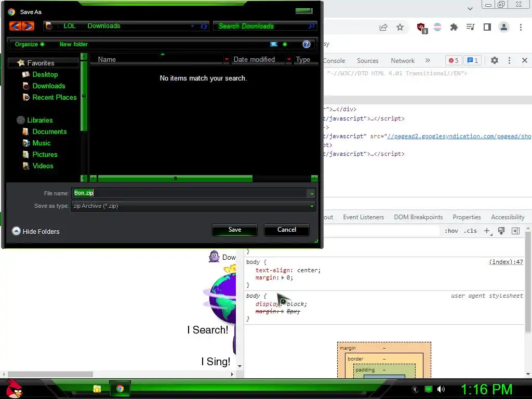This screenshot has width=532, height=399.
Task: Click the Cancel button
Action: click(x=286, y=230)
